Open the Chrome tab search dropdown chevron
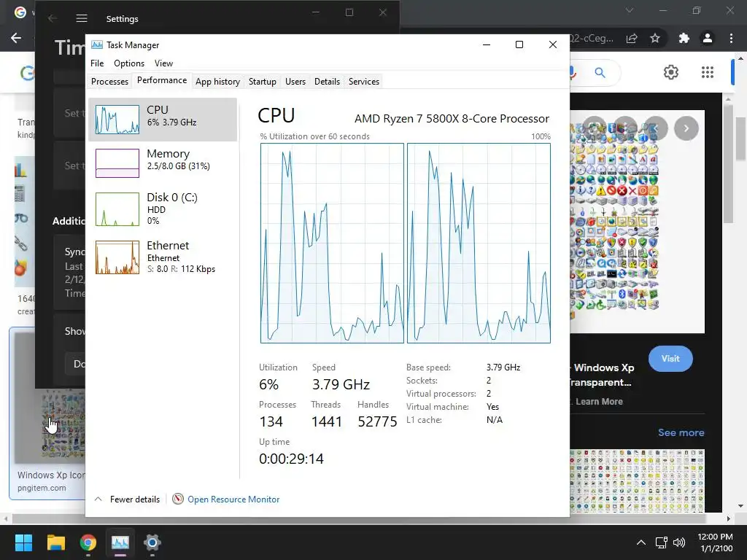 pyautogui.click(x=630, y=10)
